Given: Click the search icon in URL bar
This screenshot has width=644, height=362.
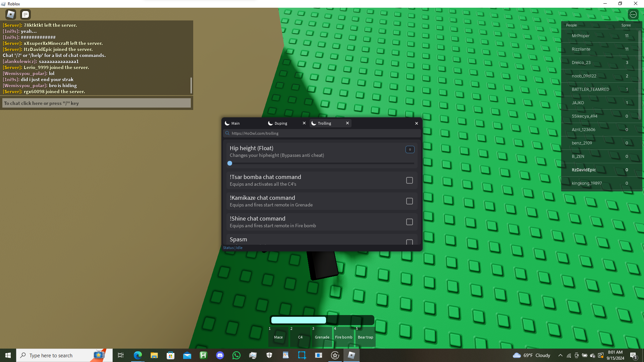Looking at the screenshot, I should [227, 133].
